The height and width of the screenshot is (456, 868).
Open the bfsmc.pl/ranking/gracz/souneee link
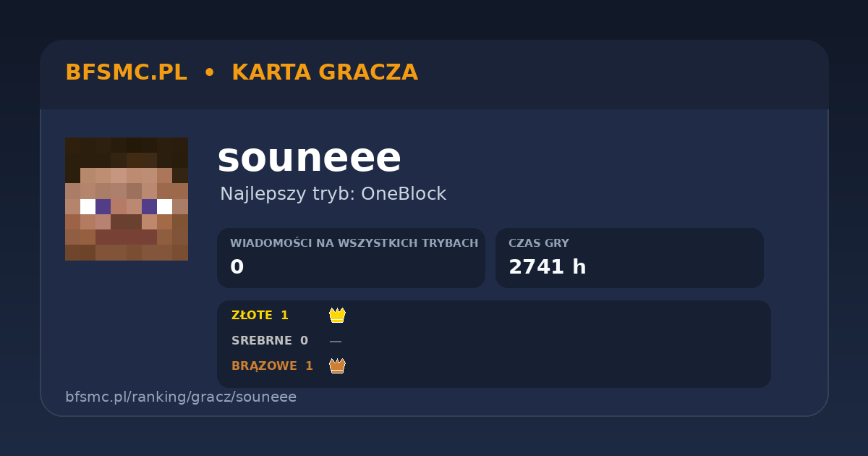click(181, 397)
